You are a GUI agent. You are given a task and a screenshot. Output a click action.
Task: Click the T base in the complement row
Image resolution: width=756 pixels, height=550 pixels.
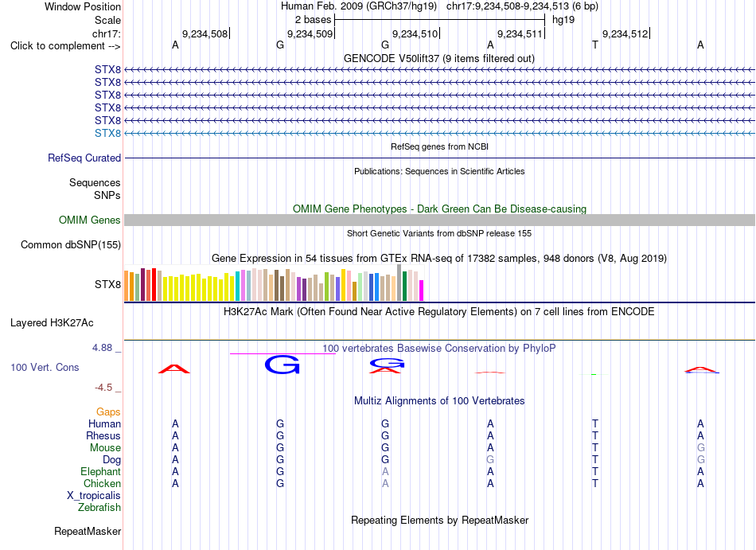pos(595,45)
